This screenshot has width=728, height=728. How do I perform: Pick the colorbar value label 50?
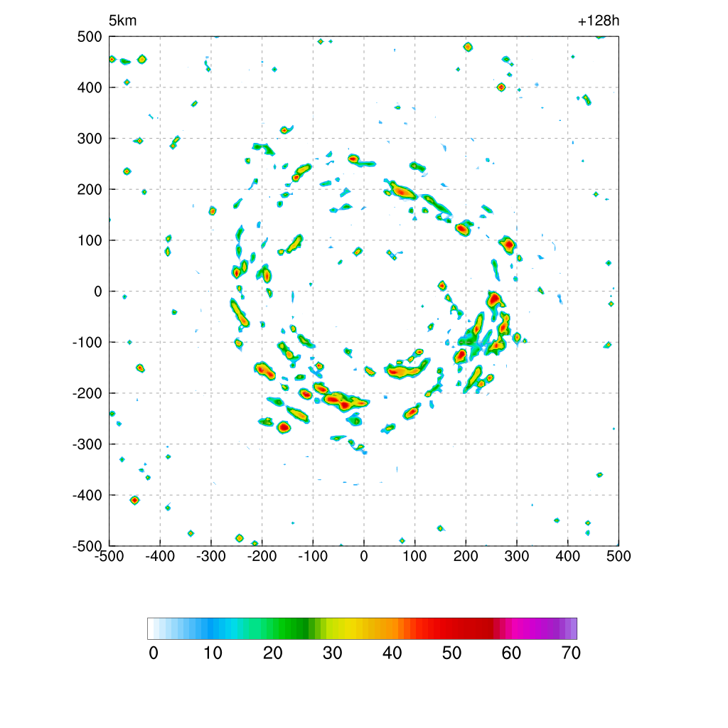click(451, 653)
